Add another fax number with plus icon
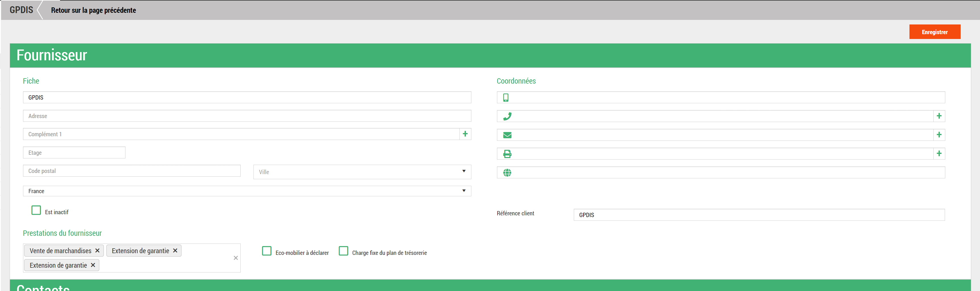This screenshot has width=980, height=291. pyautogui.click(x=939, y=154)
